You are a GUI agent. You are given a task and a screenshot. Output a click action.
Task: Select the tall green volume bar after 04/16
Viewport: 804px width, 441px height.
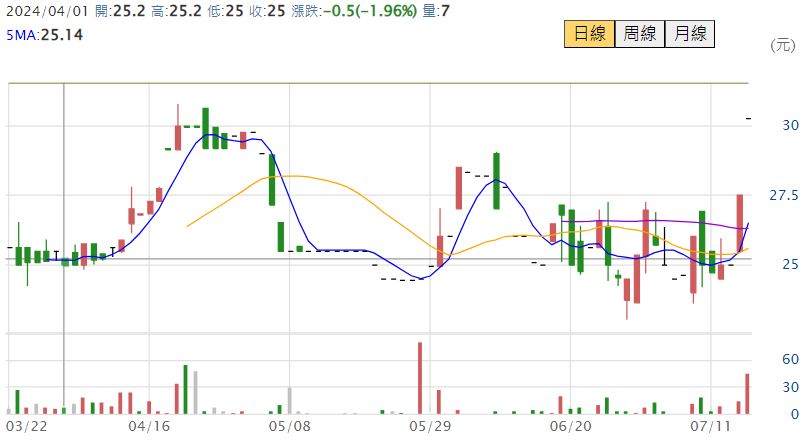point(185,389)
